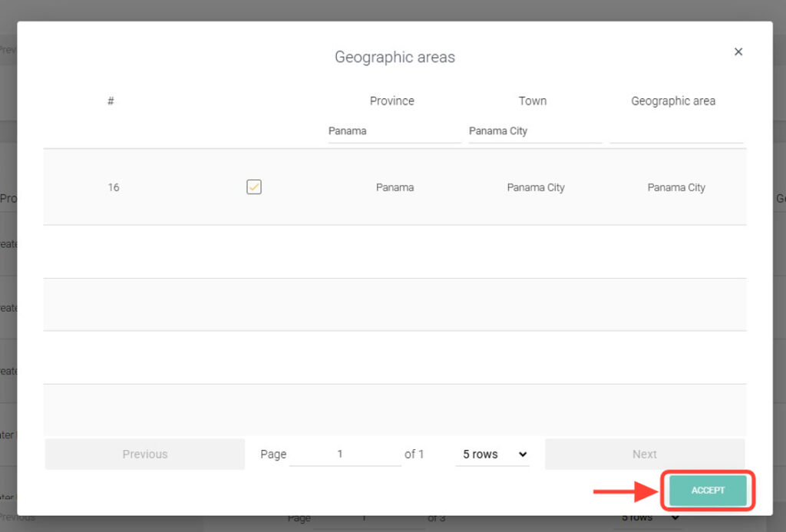Click the ACCEPT button

pos(708,491)
